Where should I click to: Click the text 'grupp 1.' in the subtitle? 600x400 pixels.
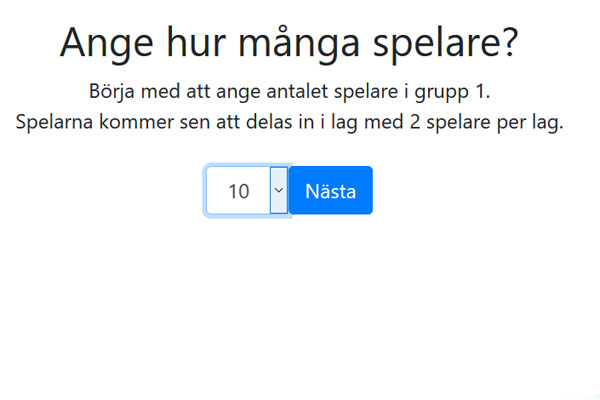(x=452, y=93)
